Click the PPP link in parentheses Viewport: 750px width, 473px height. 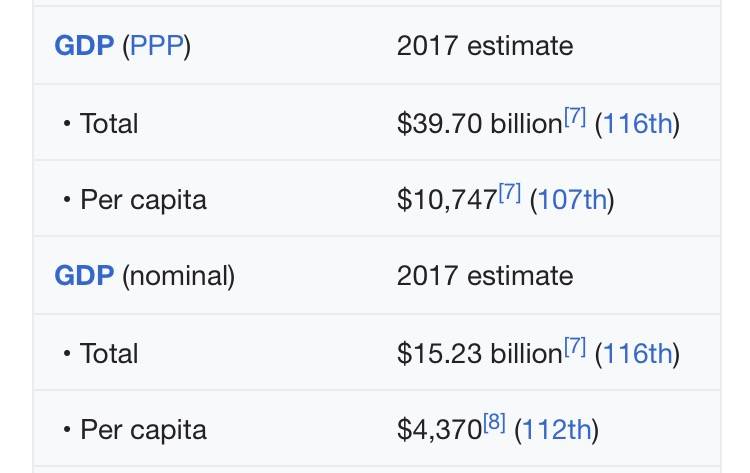tap(155, 47)
